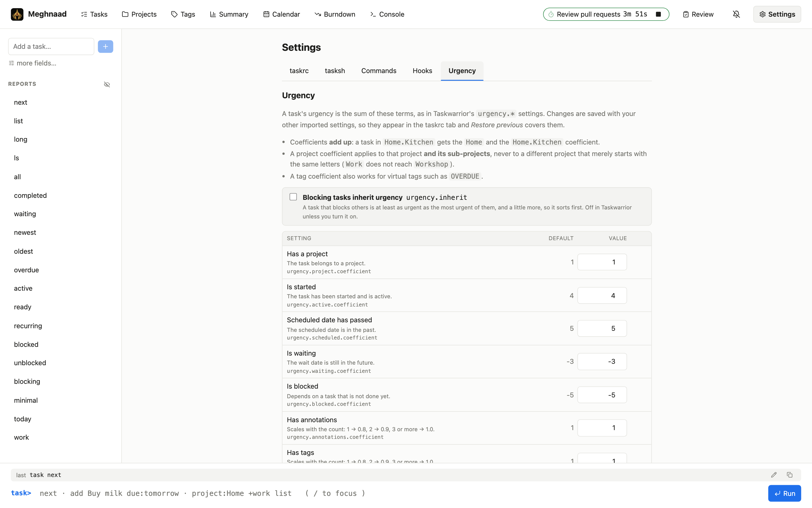This screenshot has height=508, width=812.
Task: Open the Projects view
Action: point(139,14)
